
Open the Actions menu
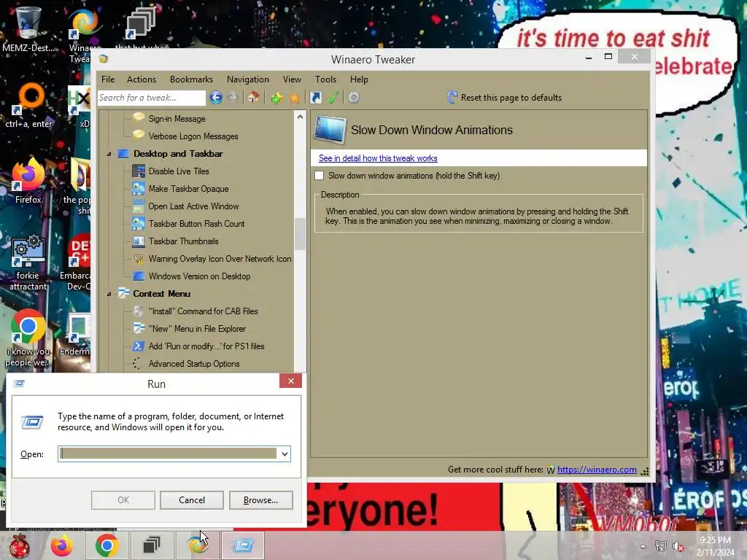[142, 79]
